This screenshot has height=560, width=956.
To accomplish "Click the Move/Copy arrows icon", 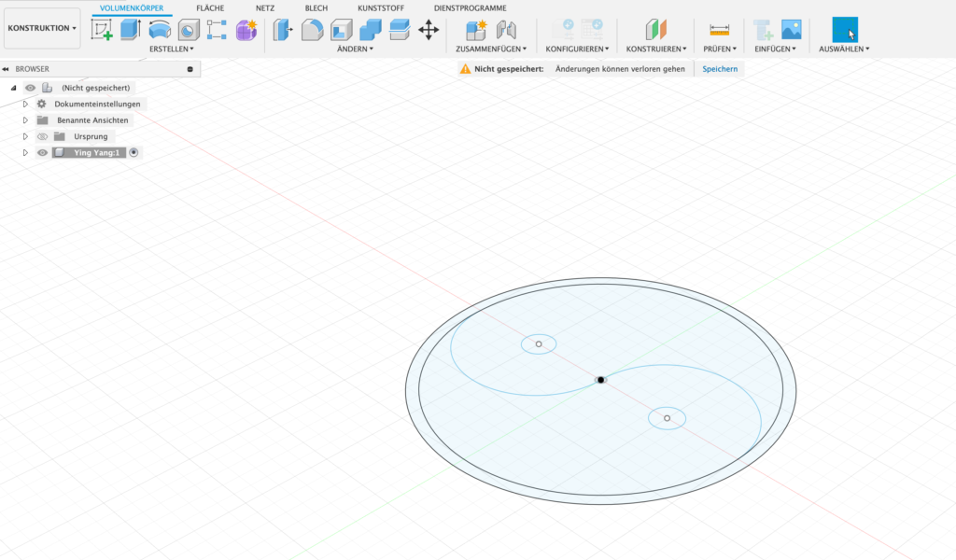I will coord(429,30).
